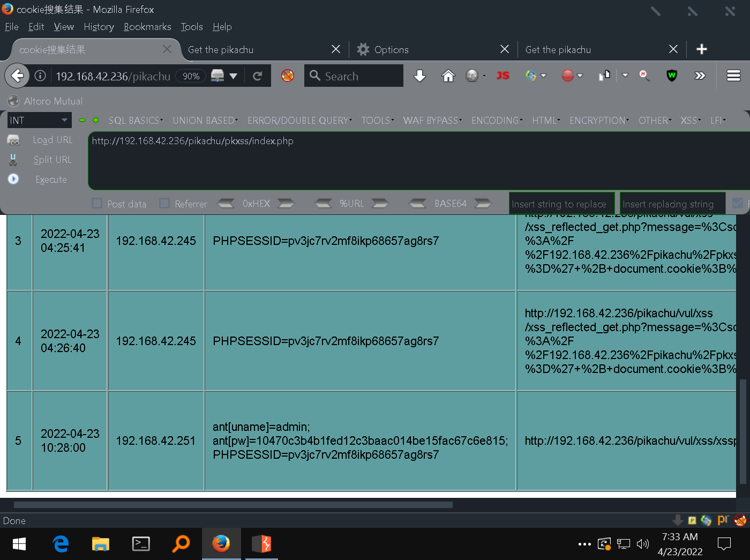Click the orange 'pr' status bar icon

tap(723, 519)
